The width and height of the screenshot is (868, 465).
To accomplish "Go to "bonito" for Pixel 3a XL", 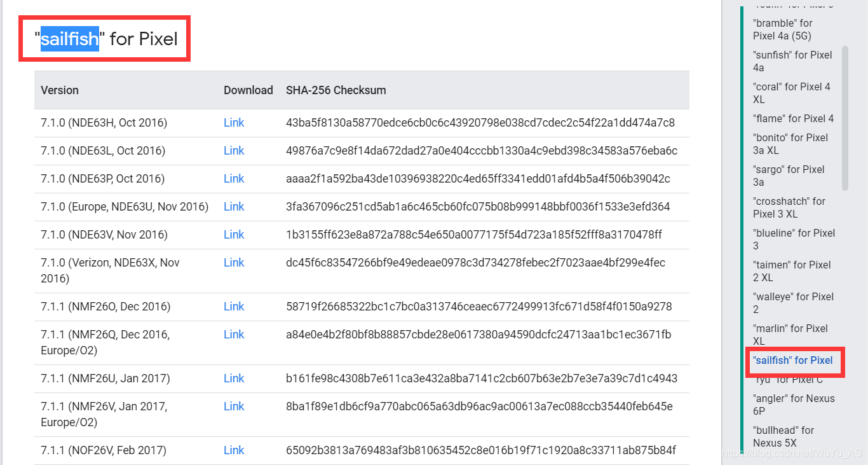I will [790, 144].
